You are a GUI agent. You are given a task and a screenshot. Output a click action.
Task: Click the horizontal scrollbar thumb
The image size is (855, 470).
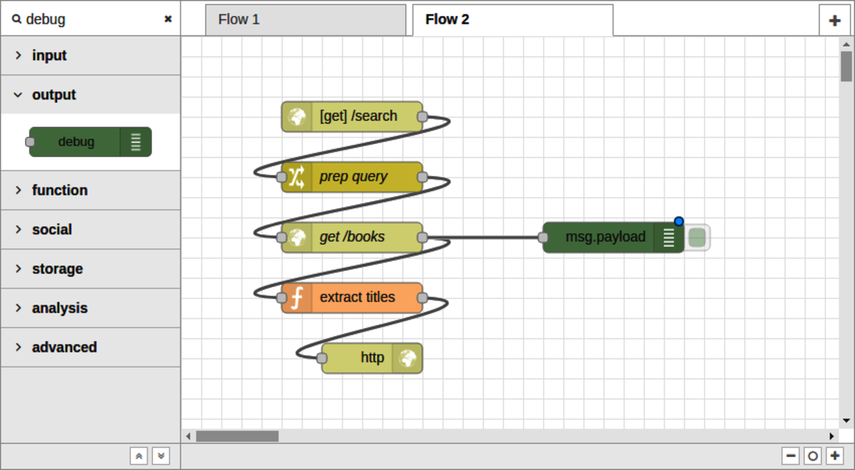pos(237,436)
